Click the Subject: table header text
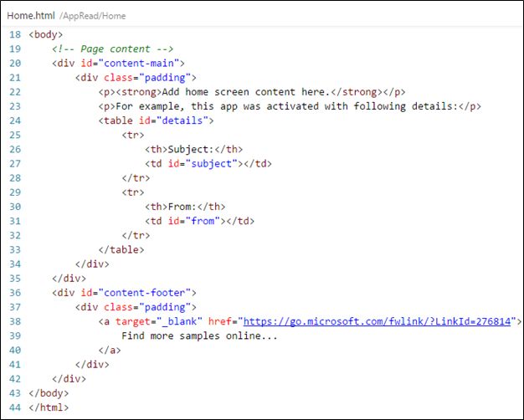Image resolution: width=524 pixels, height=420 pixels. tap(191, 150)
